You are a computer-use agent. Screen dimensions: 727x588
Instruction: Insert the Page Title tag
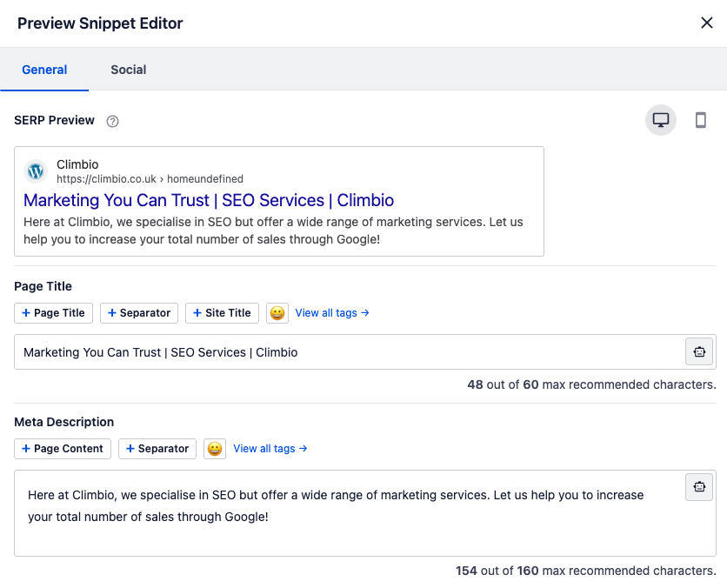54,313
